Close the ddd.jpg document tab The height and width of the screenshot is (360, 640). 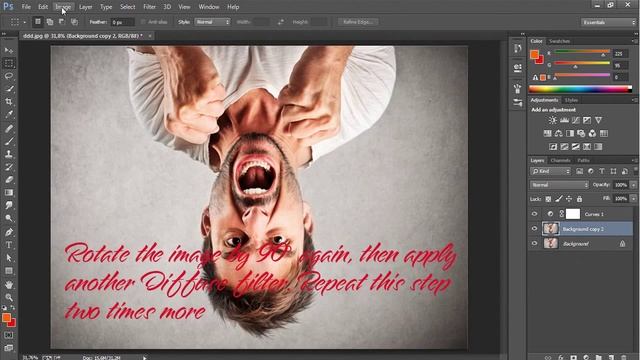point(150,36)
